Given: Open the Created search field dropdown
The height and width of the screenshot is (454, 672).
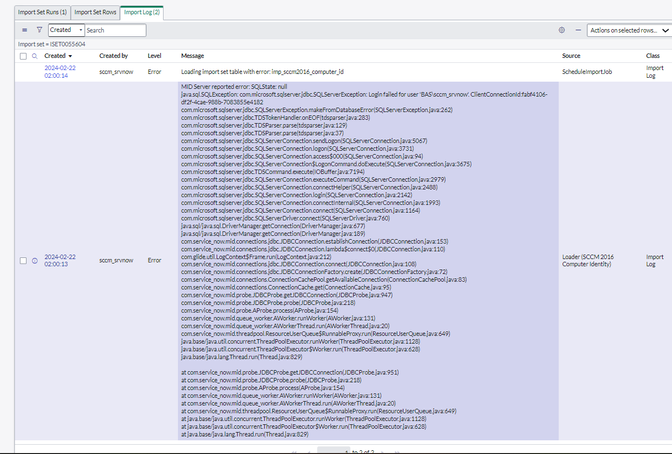Looking at the screenshot, I should (x=66, y=30).
